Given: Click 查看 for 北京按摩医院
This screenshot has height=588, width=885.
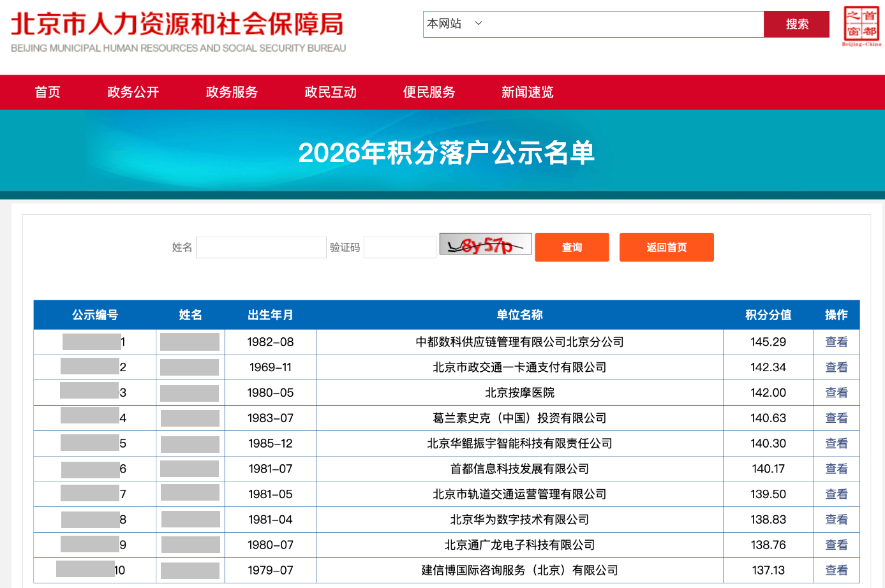Looking at the screenshot, I should [x=837, y=393].
